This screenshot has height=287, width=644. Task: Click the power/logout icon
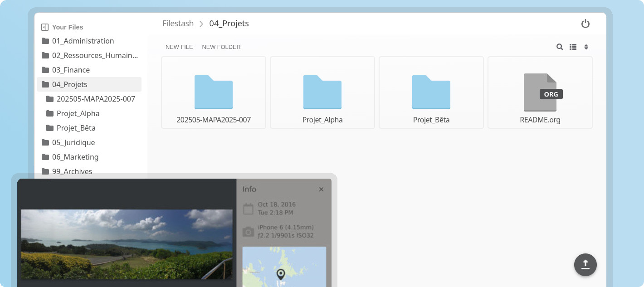coord(585,24)
